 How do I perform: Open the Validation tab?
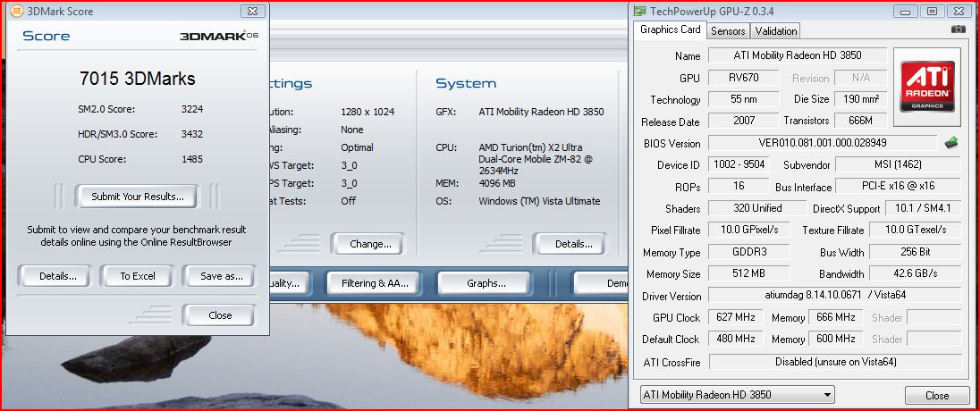point(775,30)
